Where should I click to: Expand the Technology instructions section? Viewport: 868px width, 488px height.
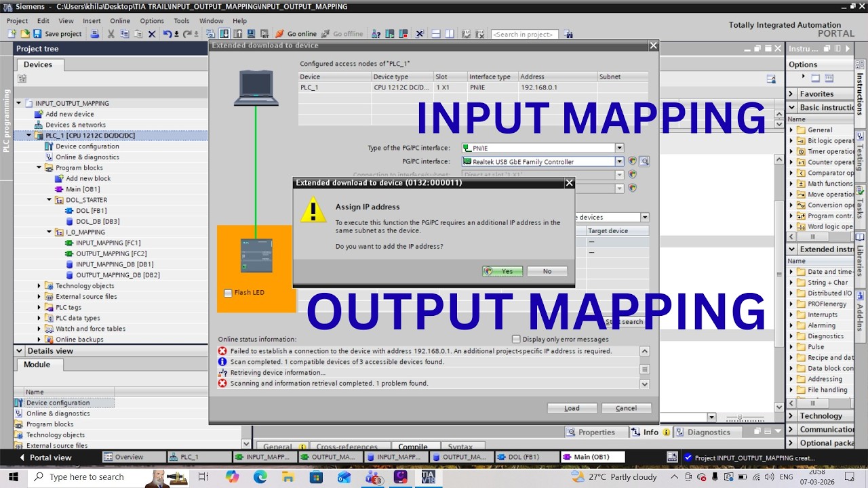(x=791, y=415)
